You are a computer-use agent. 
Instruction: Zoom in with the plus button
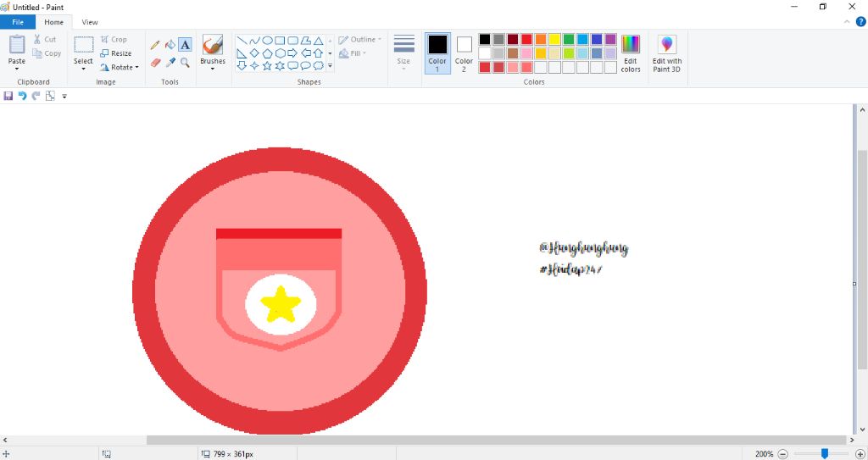click(860, 454)
